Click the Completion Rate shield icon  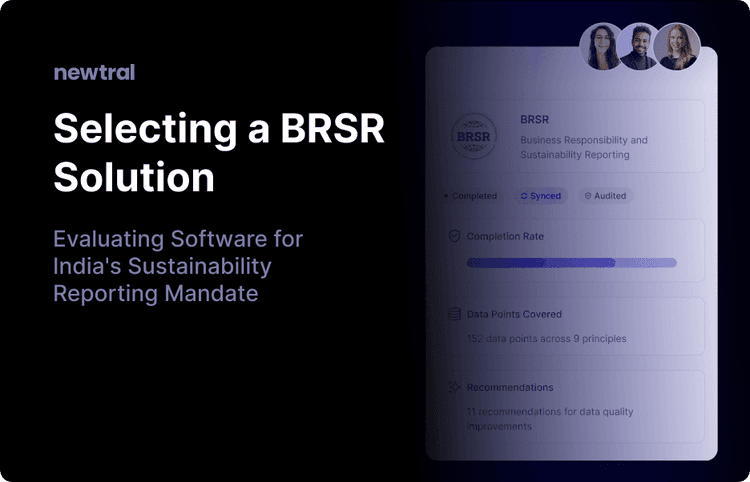[x=454, y=236]
